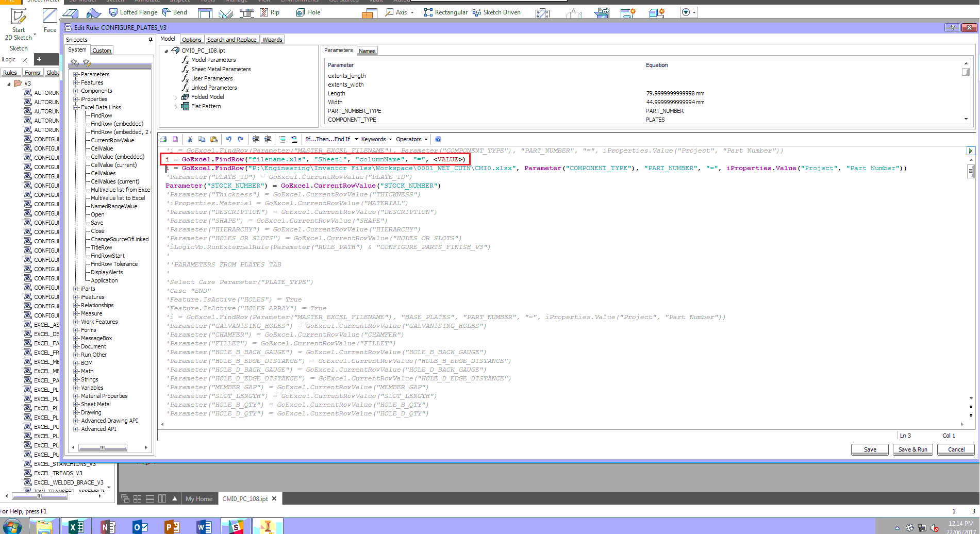Image resolution: width=980 pixels, height=534 pixels.
Task: Expand the Folded Model tree node
Action: coord(176,97)
